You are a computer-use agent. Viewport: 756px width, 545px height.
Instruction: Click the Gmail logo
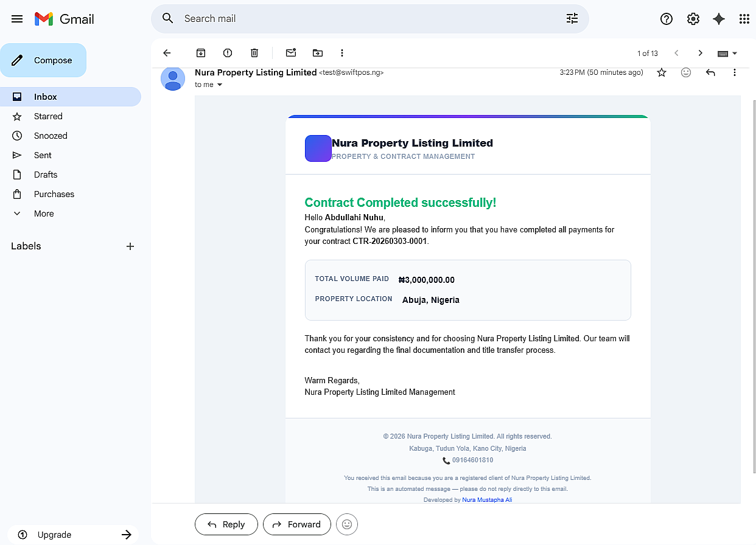click(65, 19)
